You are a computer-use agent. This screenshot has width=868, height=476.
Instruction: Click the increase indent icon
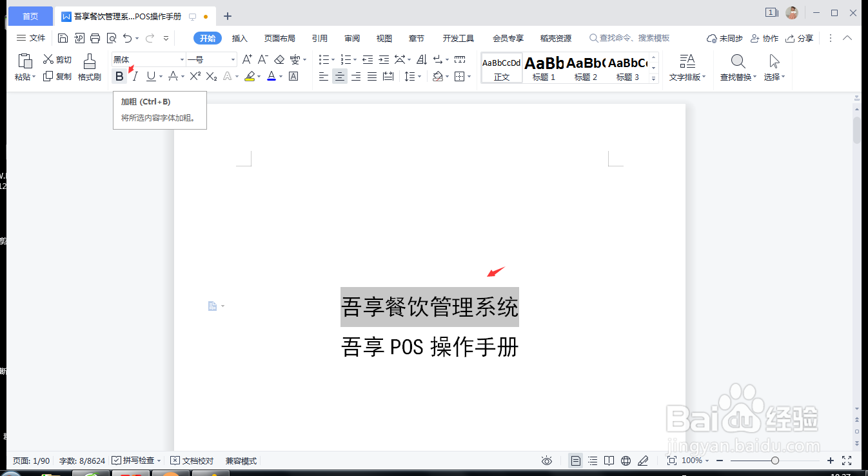tap(384, 59)
